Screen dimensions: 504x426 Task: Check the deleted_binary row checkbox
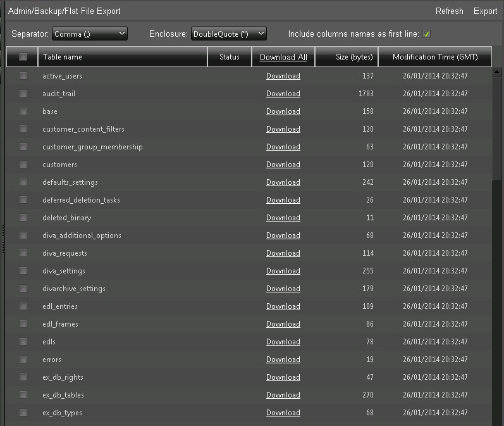pyautogui.click(x=23, y=217)
